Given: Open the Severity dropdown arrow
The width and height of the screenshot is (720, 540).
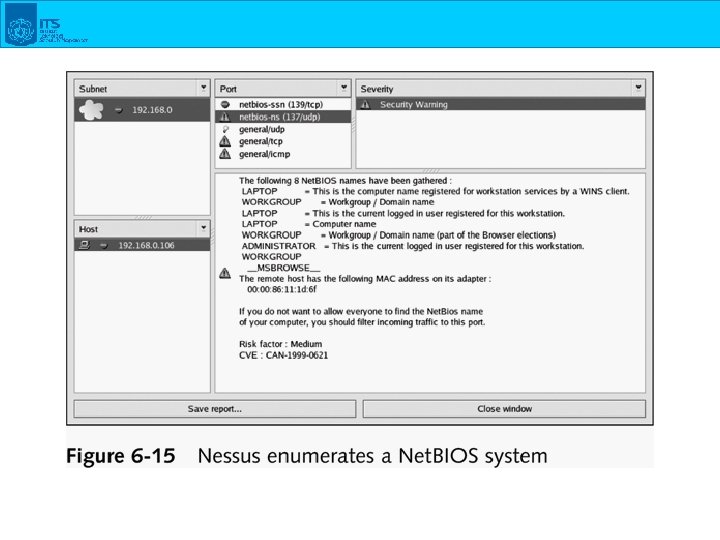Looking at the screenshot, I should coord(638,88).
